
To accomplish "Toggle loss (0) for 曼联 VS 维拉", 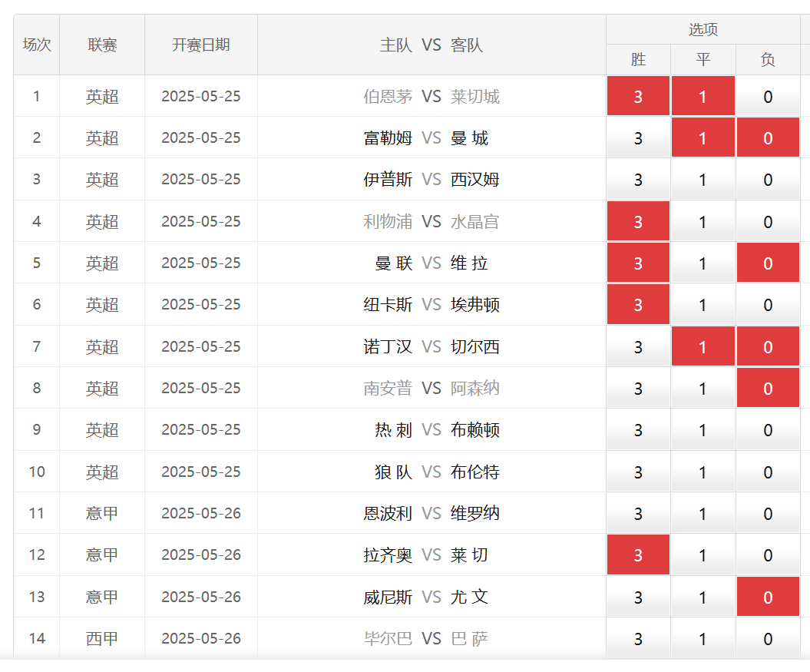I will [769, 263].
